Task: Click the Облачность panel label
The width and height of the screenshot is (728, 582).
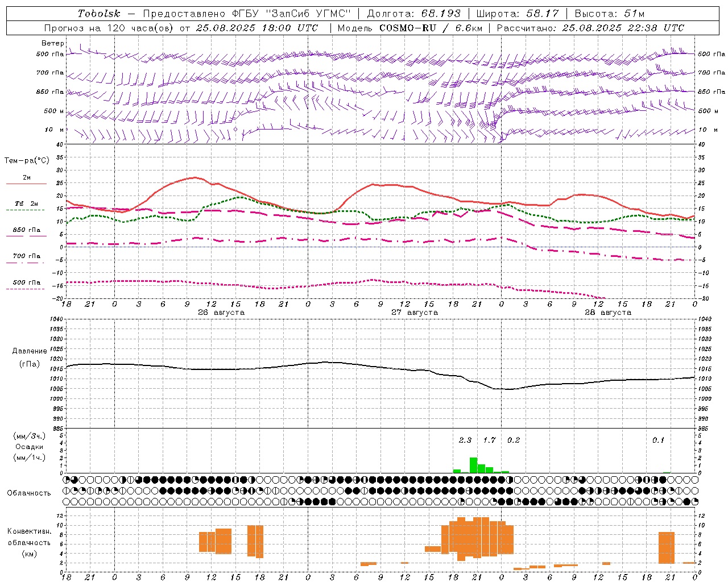Action: [29, 493]
